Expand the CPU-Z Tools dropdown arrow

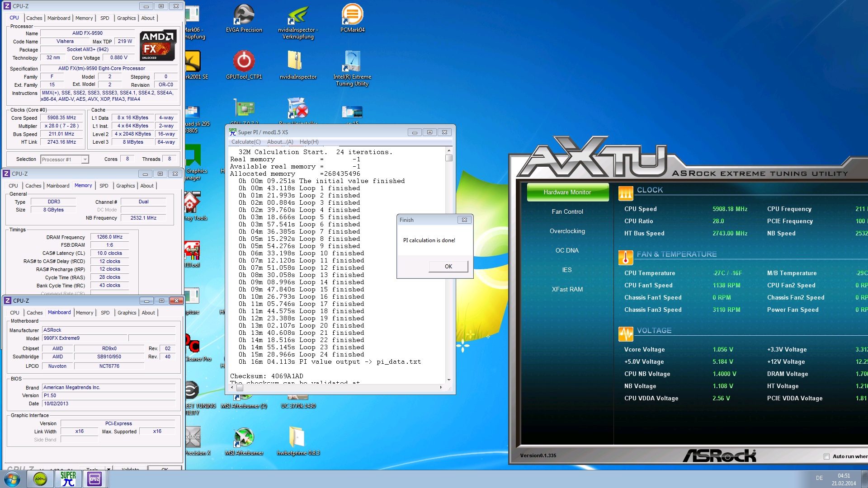(x=108, y=469)
